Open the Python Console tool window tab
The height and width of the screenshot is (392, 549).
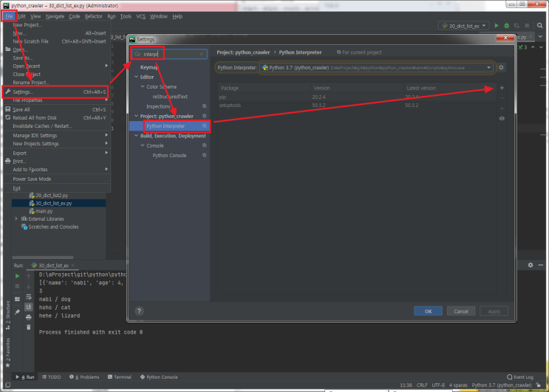(159, 377)
